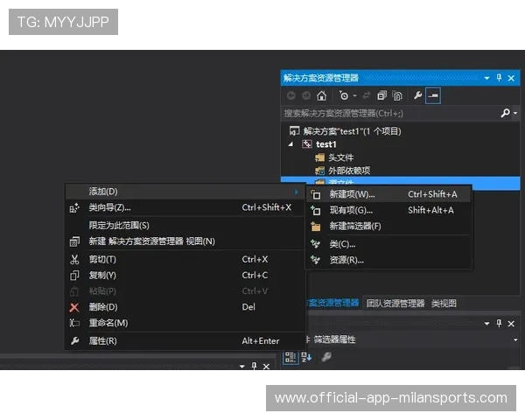Choose 删除(D) from context menu

tap(185, 307)
